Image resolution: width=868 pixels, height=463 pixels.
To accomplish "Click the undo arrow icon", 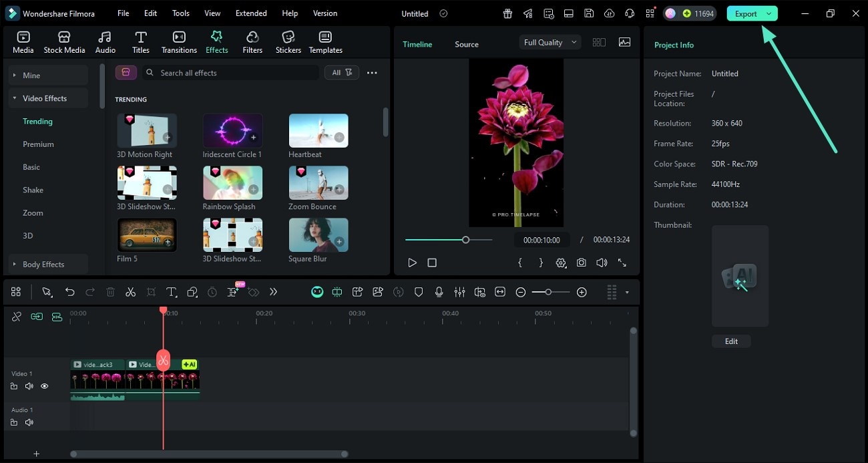I will click(69, 292).
